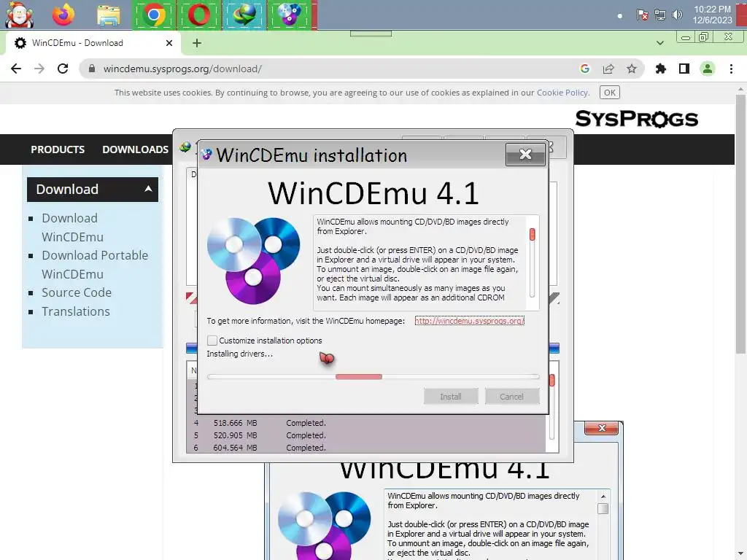Close the WinCDEmu installation dialog
747x560 pixels.
525,155
